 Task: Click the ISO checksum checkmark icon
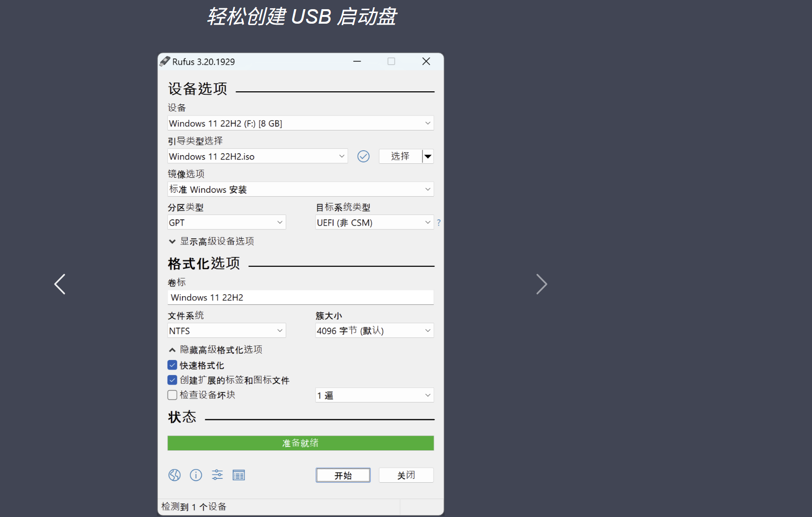tap(364, 156)
